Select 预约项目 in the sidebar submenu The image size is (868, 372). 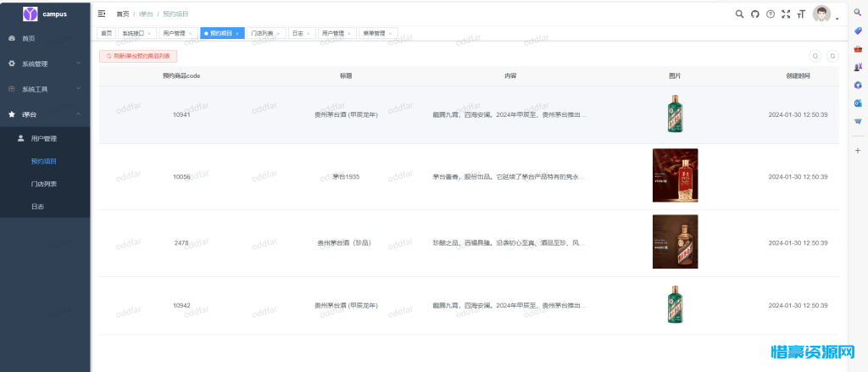(45, 162)
